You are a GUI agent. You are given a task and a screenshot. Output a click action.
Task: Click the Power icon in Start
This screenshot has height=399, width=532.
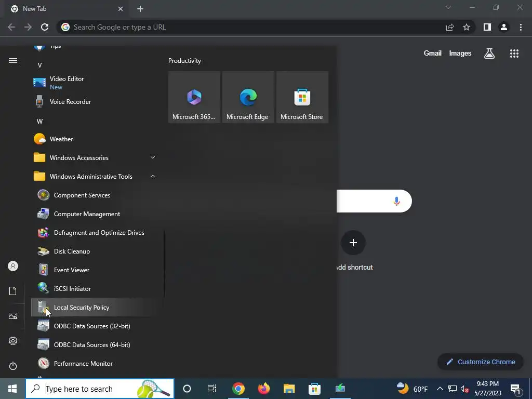tap(13, 366)
